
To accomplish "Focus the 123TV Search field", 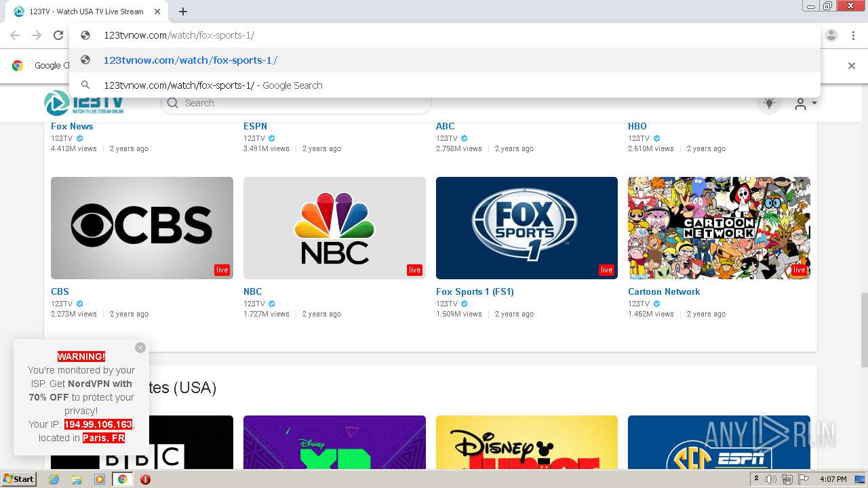I will (x=296, y=103).
